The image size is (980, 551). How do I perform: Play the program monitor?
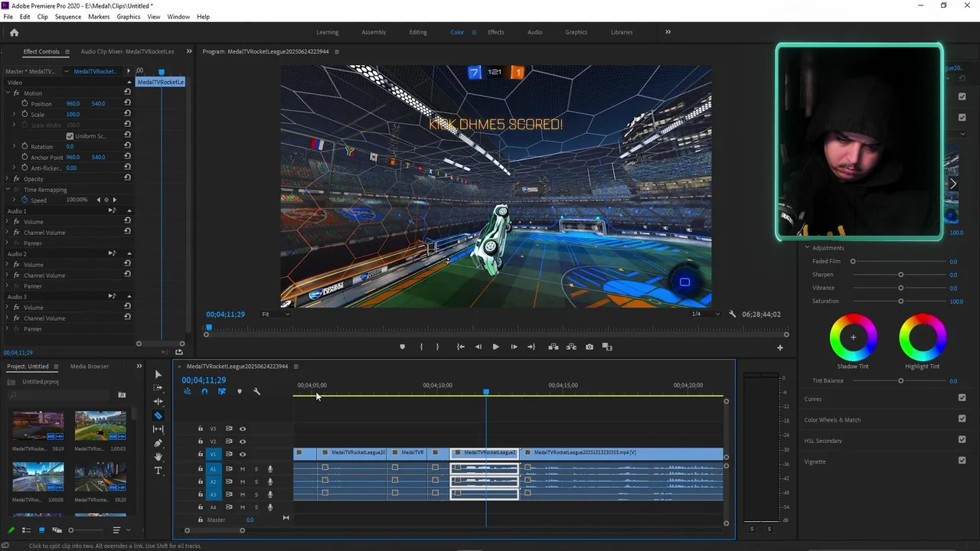click(495, 347)
